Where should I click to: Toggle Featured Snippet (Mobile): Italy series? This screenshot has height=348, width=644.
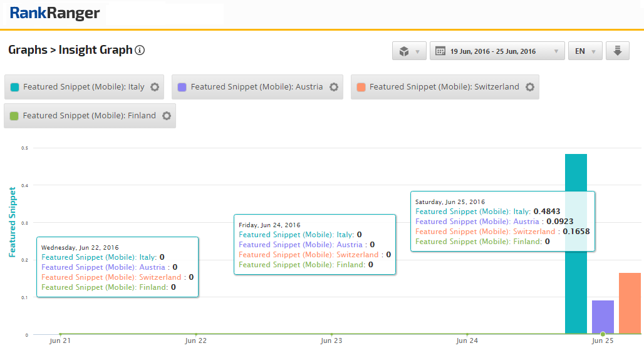[x=83, y=87]
